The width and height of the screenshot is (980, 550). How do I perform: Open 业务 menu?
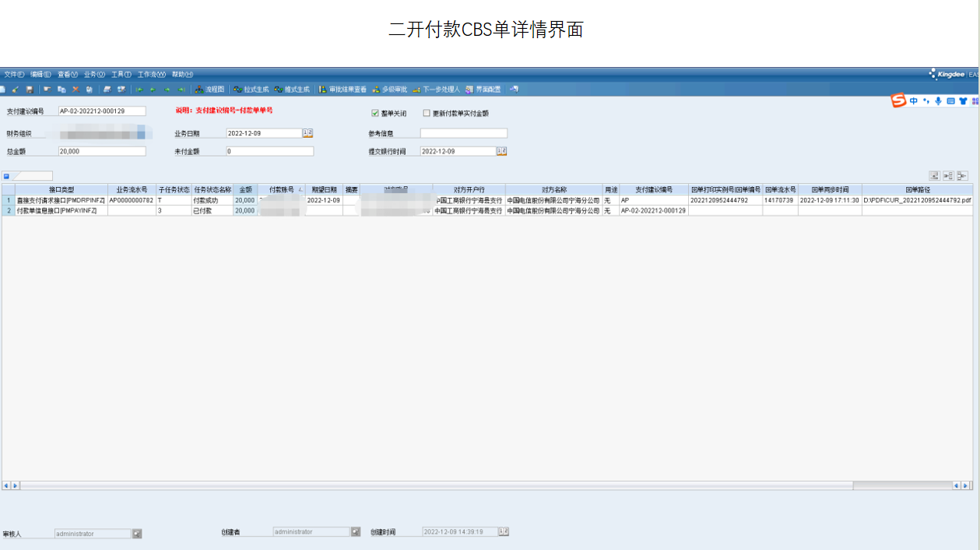point(94,75)
